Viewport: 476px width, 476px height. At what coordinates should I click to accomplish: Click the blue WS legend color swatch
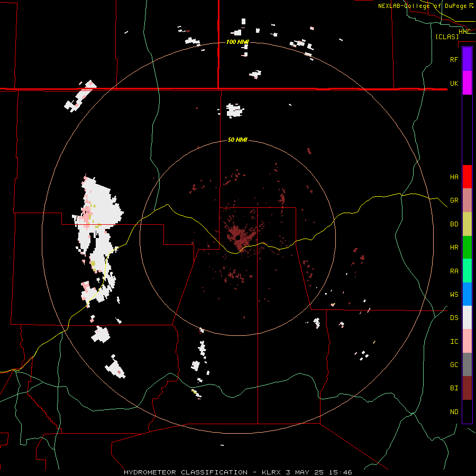[x=467, y=294]
